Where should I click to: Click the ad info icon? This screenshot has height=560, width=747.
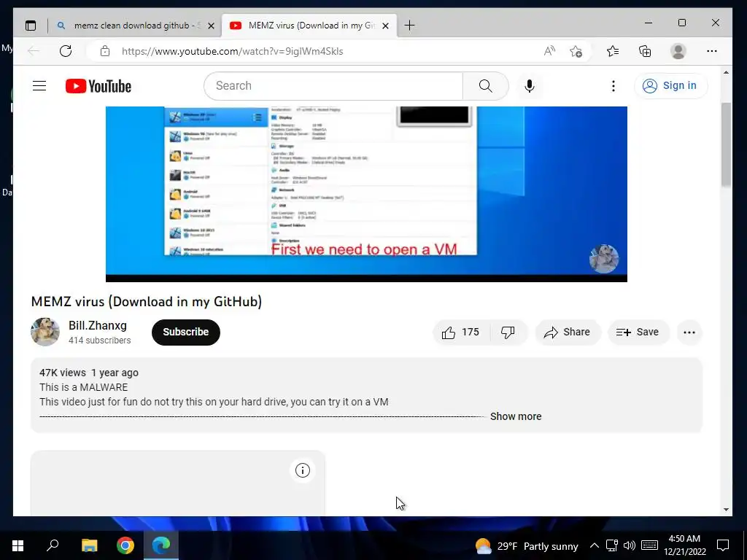(x=303, y=470)
